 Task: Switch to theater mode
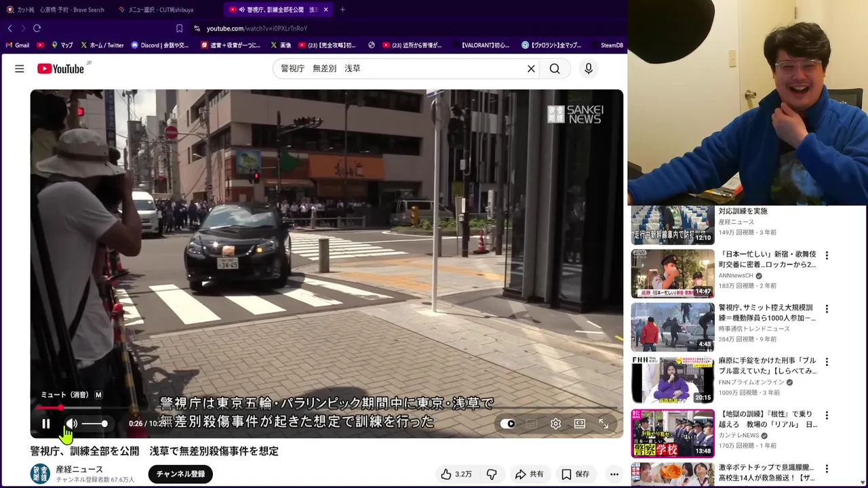click(x=580, y=424)
